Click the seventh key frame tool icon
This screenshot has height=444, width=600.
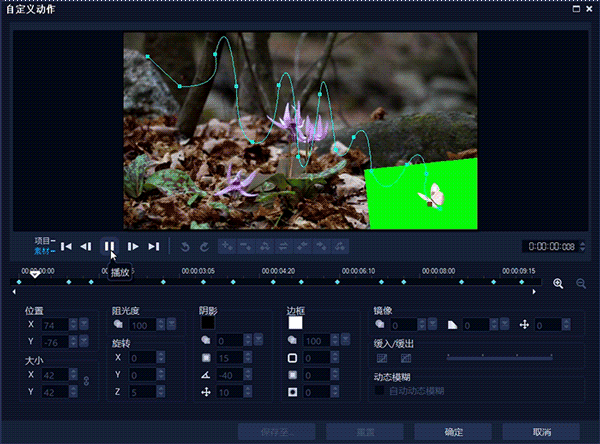pyautogui.click(x=340, y=246)
